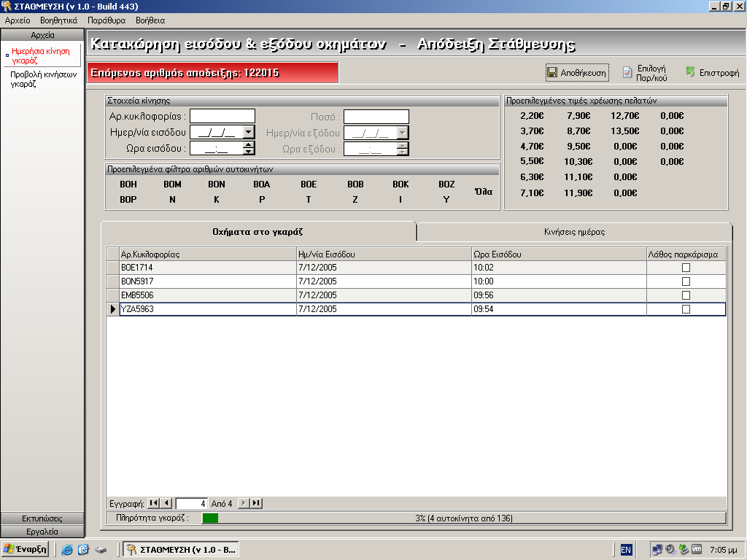Open the Βοηθητικά menu

[58, 20]
